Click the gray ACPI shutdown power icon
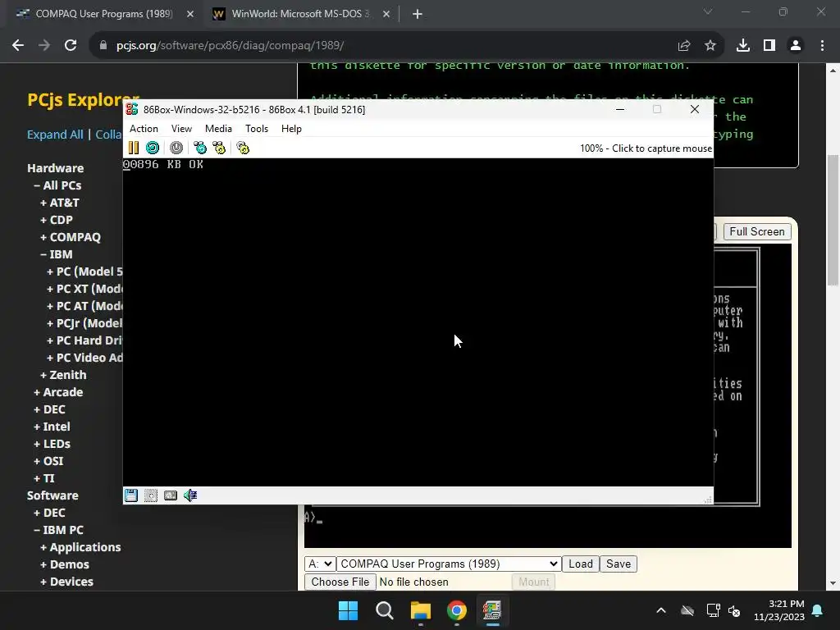Image resolution: width=840 pixels, height=630 pixels. pos(176,148)
